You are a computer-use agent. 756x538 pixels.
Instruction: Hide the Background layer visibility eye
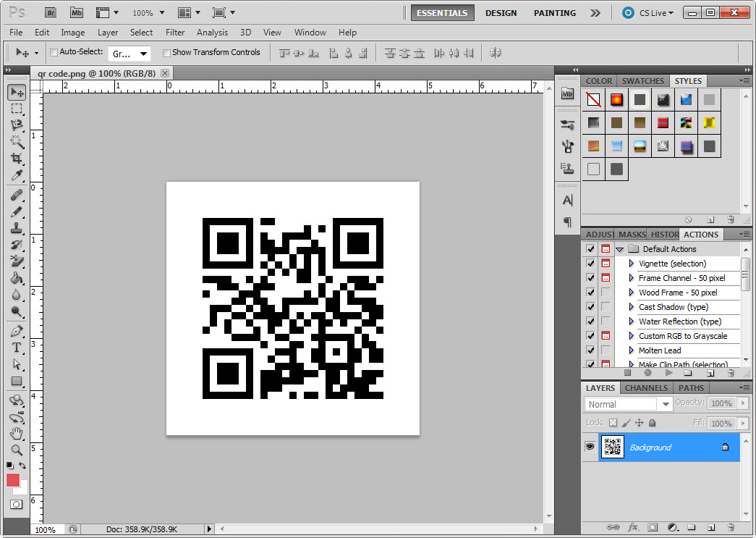tap(590, 447)
